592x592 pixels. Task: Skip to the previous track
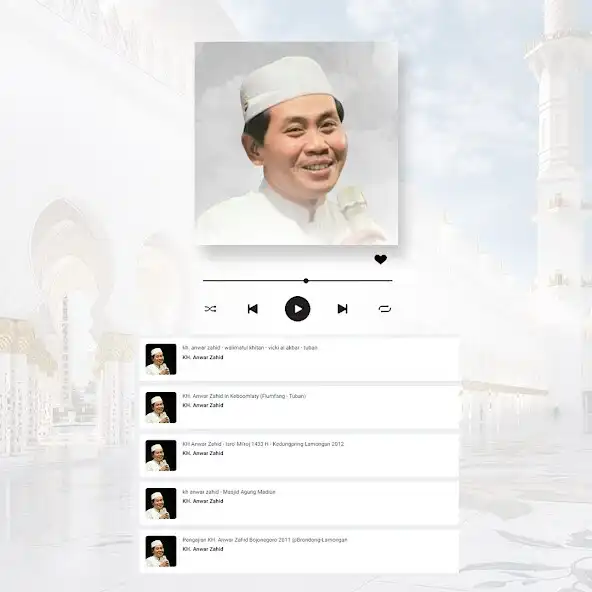point(253,309)
